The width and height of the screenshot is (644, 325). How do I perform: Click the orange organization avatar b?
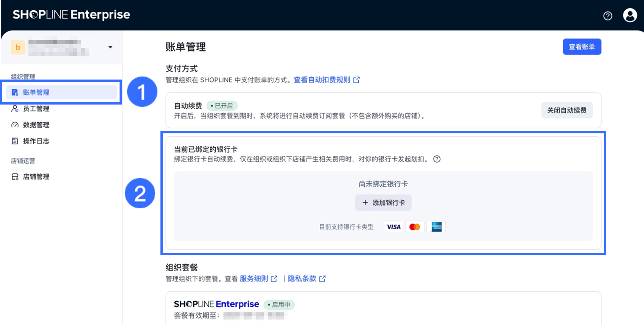tap(18, 47)
